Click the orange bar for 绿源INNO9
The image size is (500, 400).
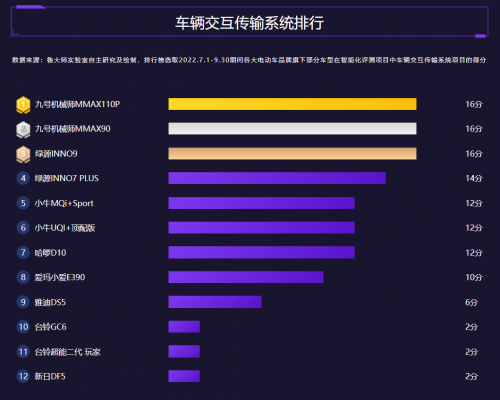click(x=292, y=154)
